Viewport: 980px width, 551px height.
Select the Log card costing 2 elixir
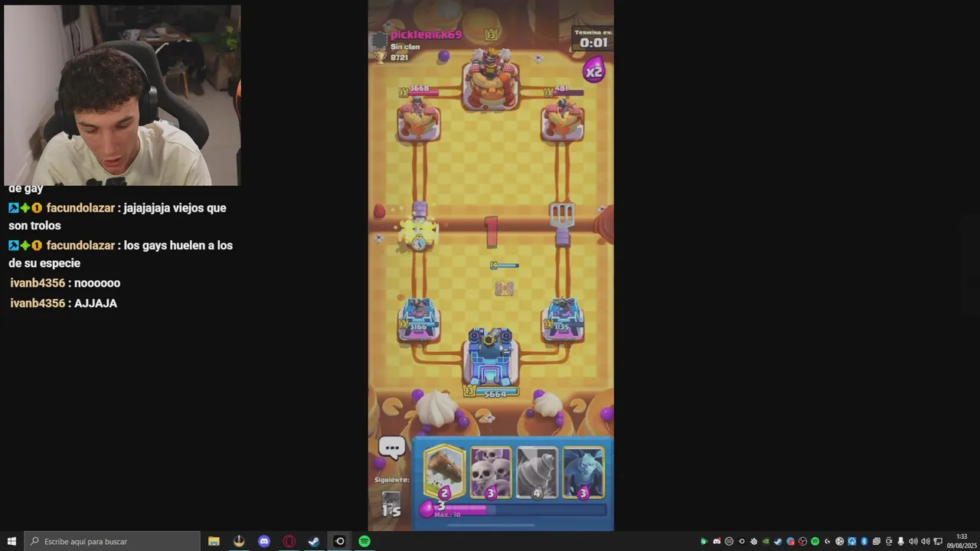(x=444, y=472)
